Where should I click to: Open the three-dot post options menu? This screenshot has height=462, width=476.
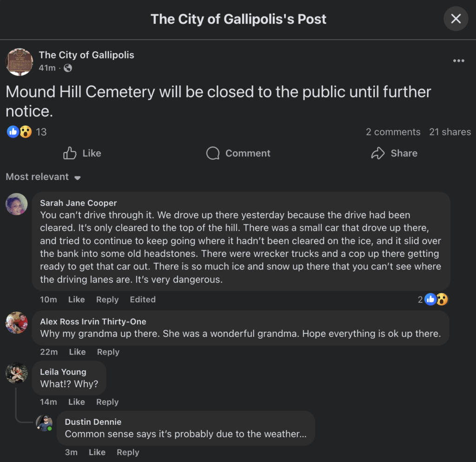pos(458,61)
